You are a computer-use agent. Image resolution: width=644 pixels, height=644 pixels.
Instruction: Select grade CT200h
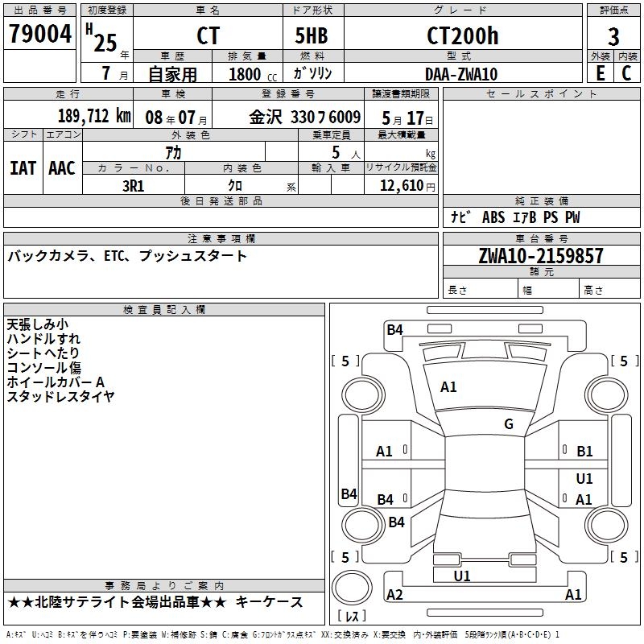coord(462,35)
